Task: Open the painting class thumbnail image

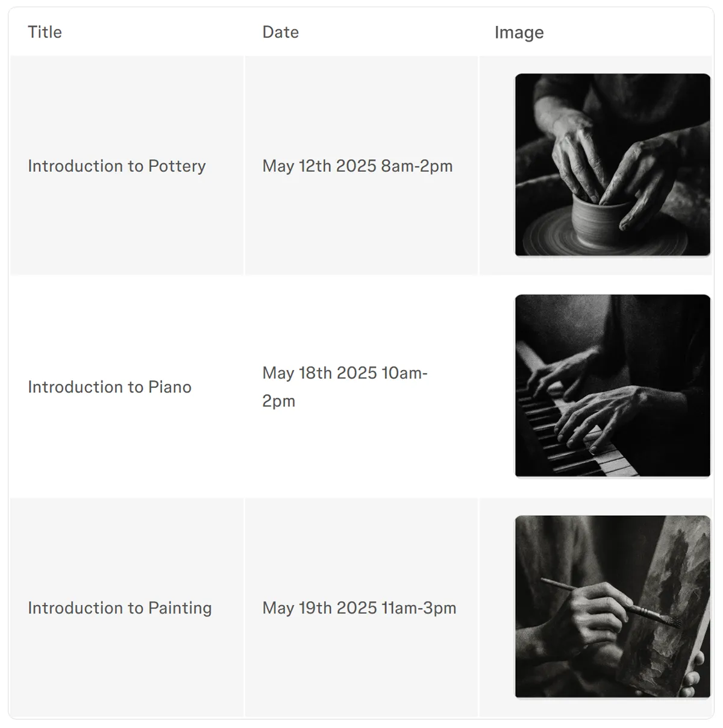Action: pos(612,606)
